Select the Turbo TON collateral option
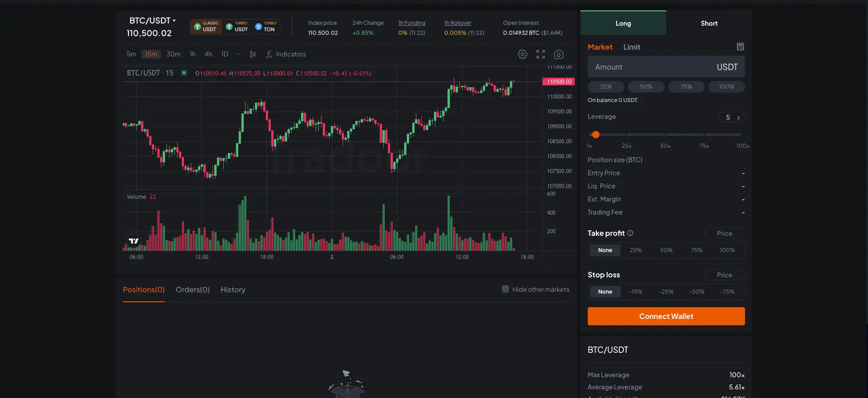Screen dimensions: 868x398 point(266,27)
